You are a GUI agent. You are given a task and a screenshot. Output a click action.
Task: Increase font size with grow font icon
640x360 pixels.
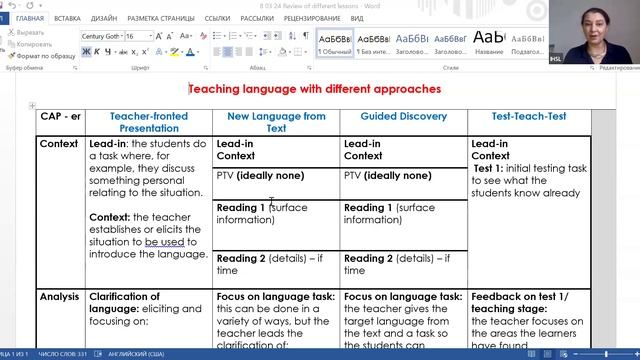click(x=159, y=36)
